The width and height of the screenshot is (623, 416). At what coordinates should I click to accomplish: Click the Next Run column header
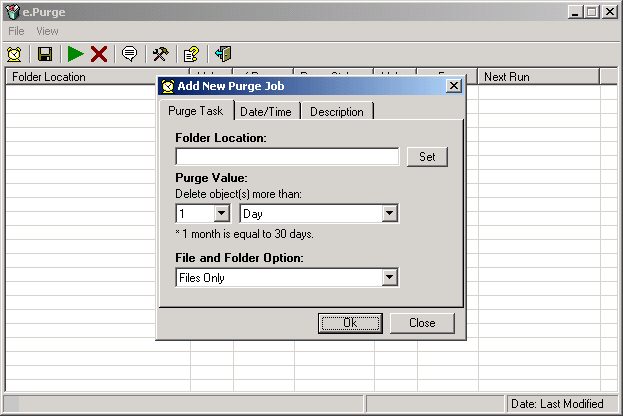(x=538, y=76)
